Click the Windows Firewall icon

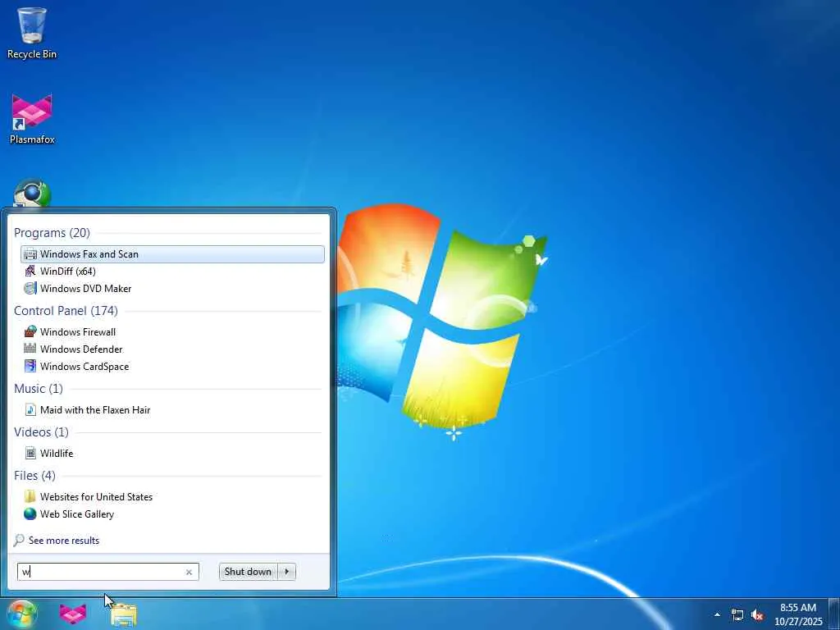[30, 331]
